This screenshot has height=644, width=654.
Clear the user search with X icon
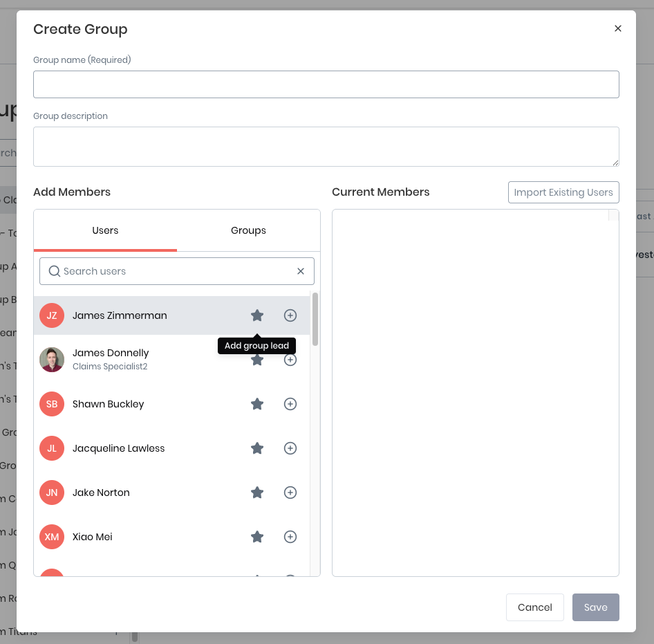tap(301, 271)
